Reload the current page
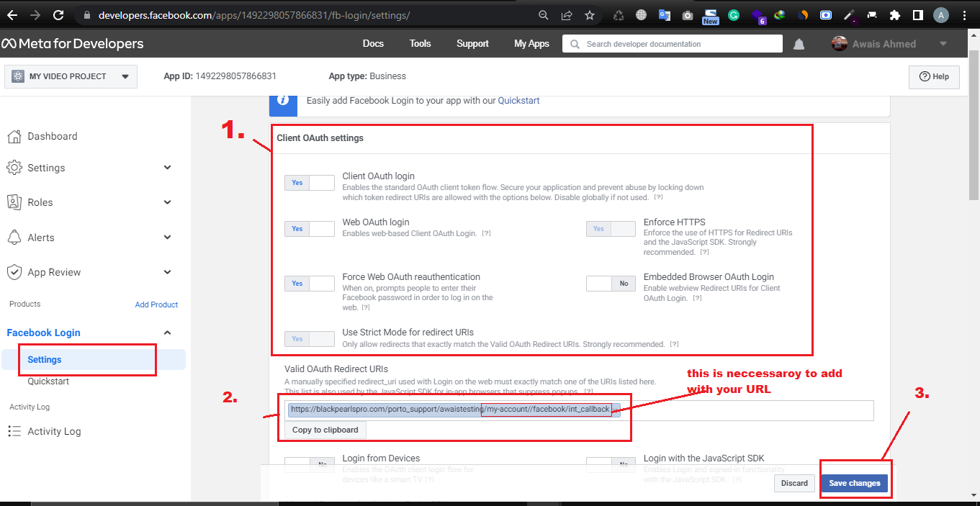980x506 pixels. pyautogui.click(x=58, y=14)
